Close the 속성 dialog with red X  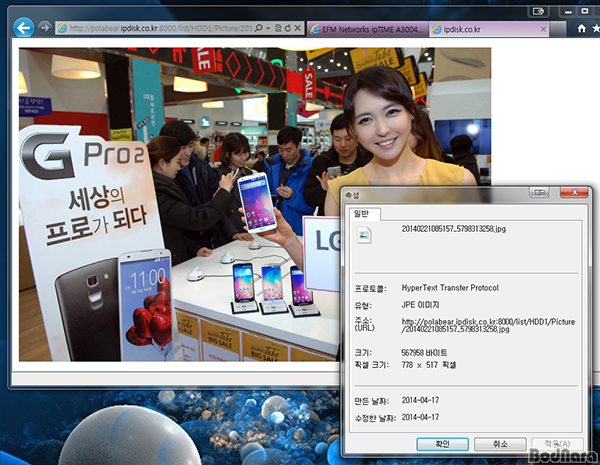pos(574,192)
